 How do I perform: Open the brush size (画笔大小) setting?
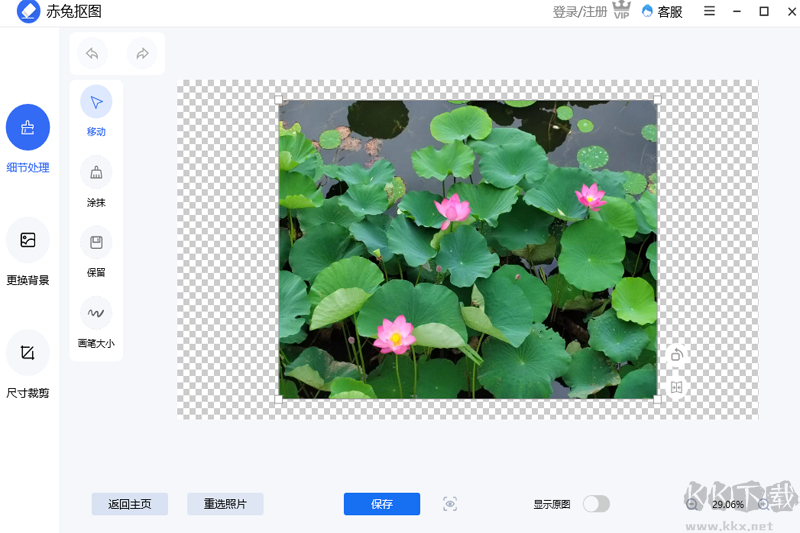tap(96, 313)
